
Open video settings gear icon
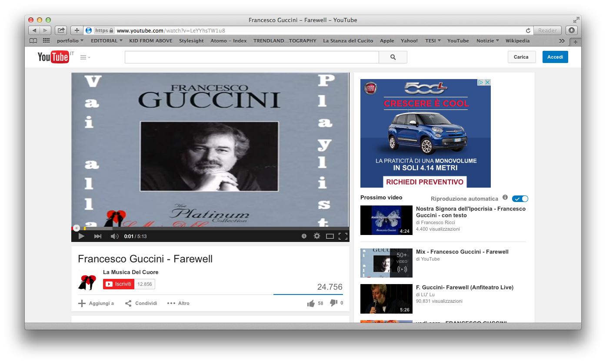[x=317, y=236]
